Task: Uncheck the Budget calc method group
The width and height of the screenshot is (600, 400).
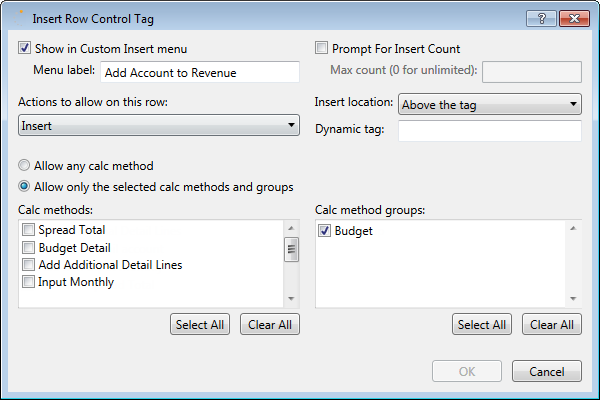Action: pos(324,230)
